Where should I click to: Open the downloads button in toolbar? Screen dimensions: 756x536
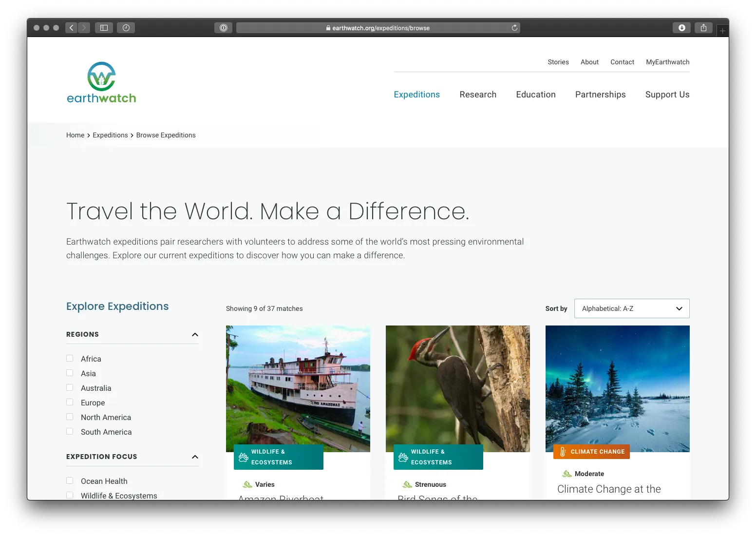click(x=682, y=28)
